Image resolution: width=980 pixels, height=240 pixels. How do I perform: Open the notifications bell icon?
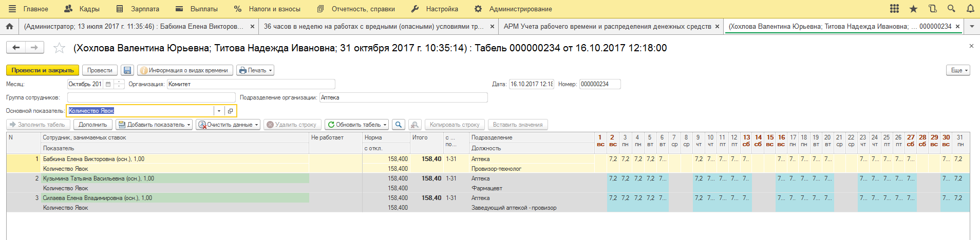[x=970, y=9]
